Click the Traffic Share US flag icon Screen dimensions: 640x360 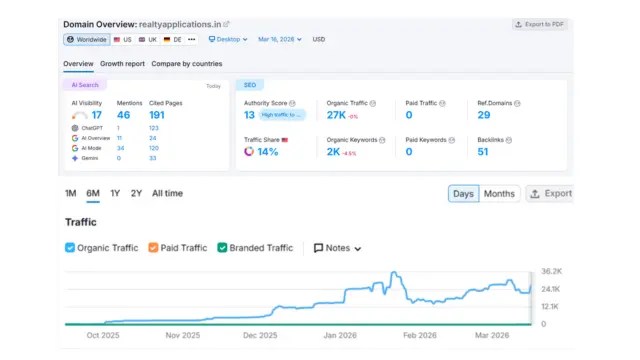point(285,140)
